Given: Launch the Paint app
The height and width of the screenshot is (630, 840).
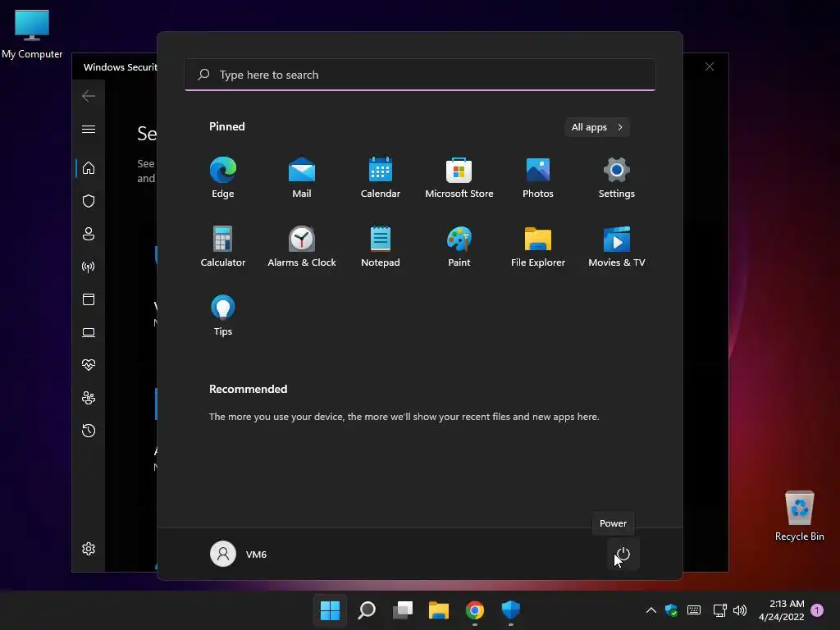Looking at the screenshot, I should tap(459, 246).
